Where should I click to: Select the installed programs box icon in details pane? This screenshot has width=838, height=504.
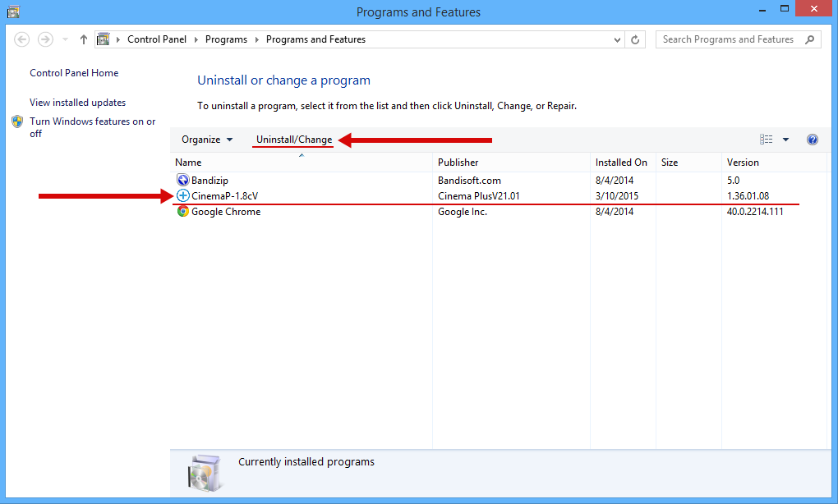205,473
